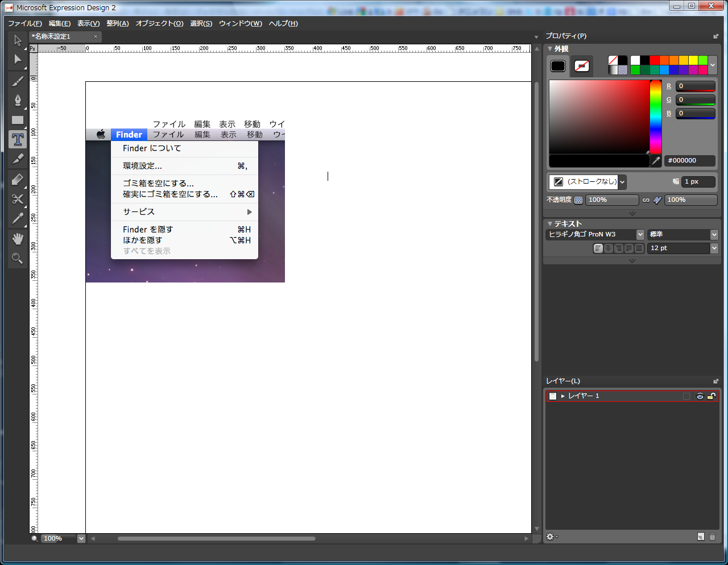Open the font family dropdown ヒラギノ角ゴ ProN W3
Viewport: 728px width, 565px height.
coord(640,235)
